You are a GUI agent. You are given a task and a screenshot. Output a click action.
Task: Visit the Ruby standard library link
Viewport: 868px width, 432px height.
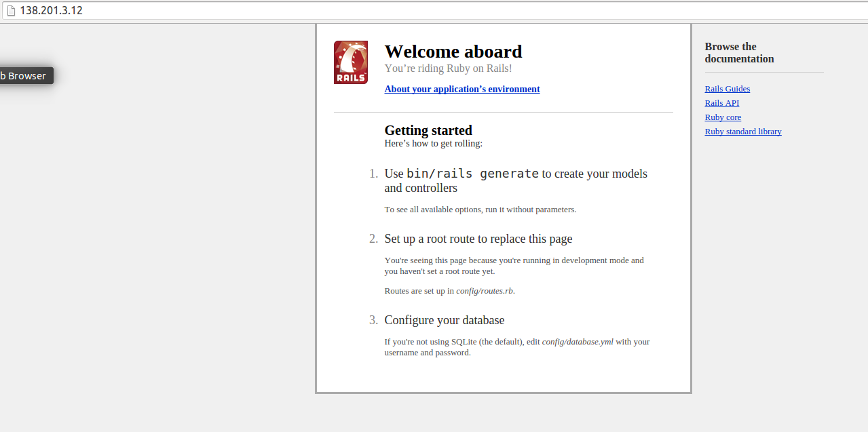tap(743, 132)
